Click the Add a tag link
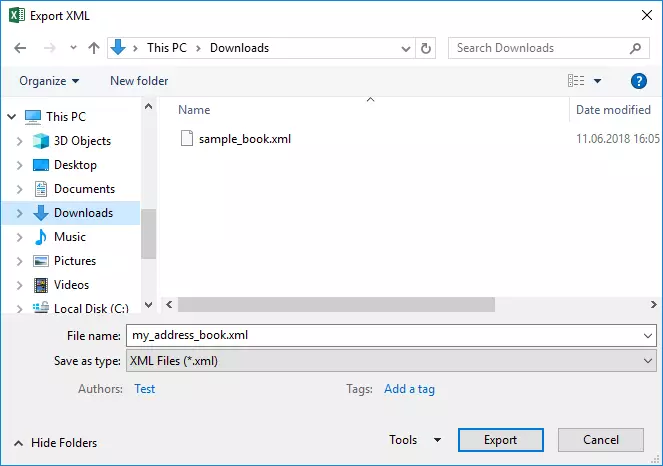The width and height of the screenshot is (663, 466). click(409, 389)
